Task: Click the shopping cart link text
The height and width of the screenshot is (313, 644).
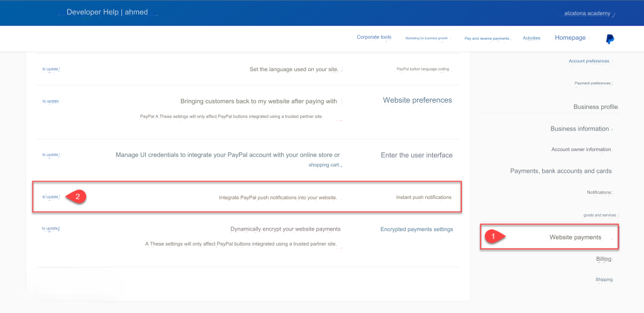Action: (325, 165)
